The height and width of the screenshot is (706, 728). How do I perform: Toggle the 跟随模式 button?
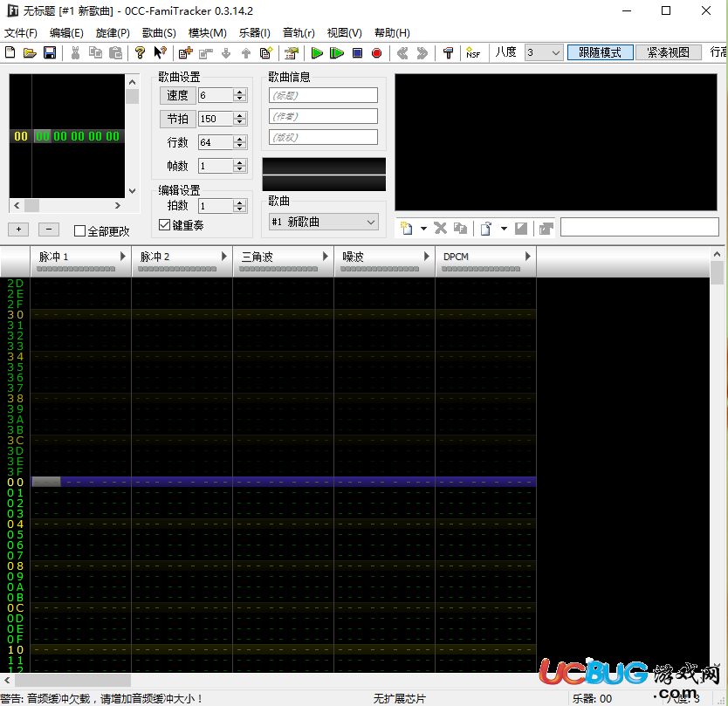[601, 52]
